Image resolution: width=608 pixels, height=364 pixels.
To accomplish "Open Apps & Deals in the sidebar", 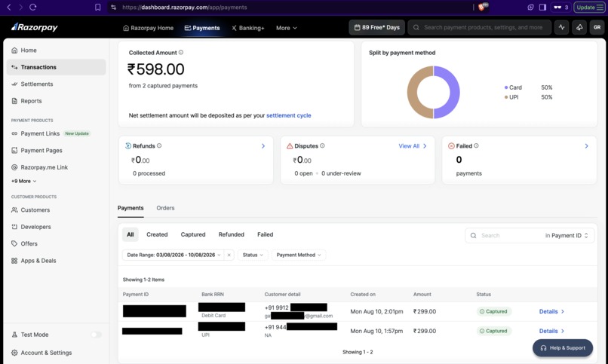I will pos(56,261).
